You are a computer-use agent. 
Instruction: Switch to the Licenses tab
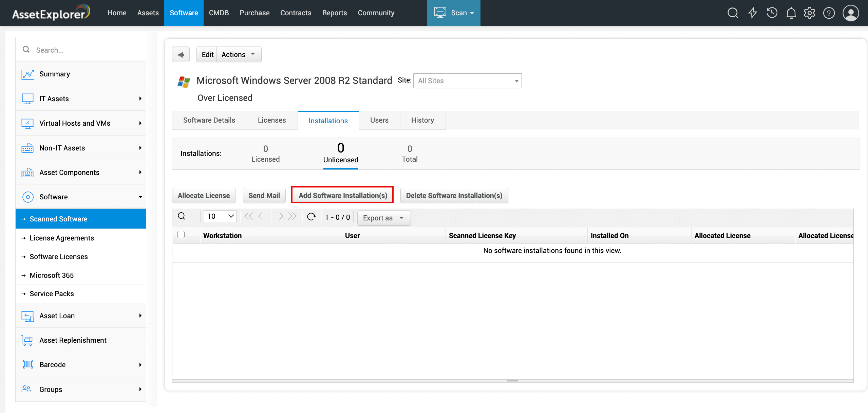271,120
